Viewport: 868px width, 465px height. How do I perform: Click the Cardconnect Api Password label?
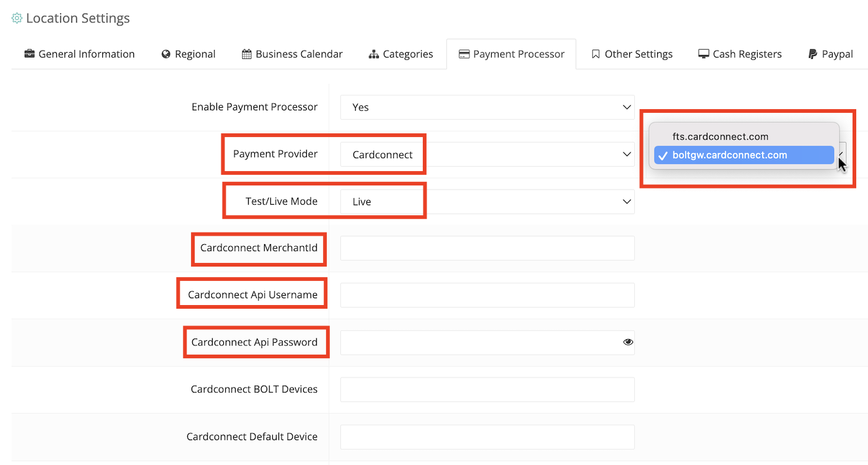pyautogui.click(x=254, y=342)
